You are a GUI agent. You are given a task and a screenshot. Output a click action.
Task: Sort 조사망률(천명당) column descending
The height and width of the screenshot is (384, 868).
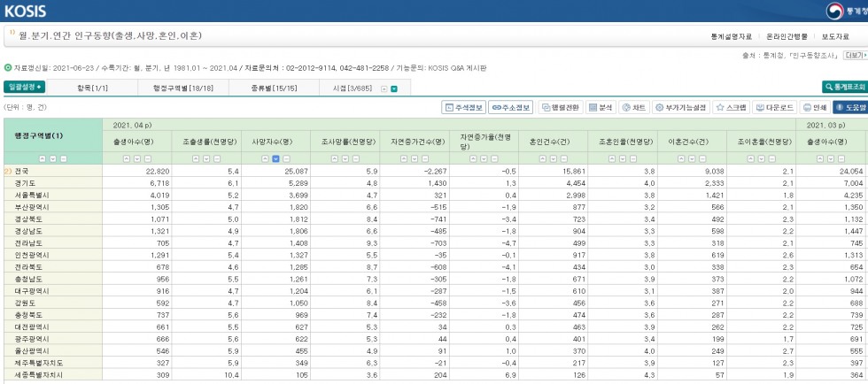pos(345,158)
